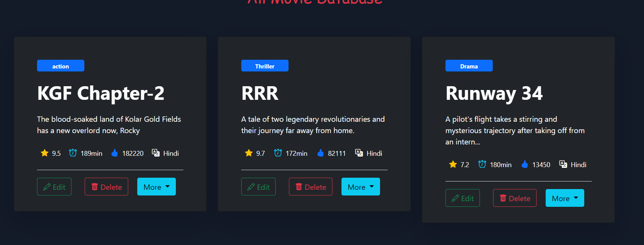The height and width of the screenshot is (245, 644).
Task: Click the Hindi label on KGF Chapter-2
Action: tap(171, 154)
